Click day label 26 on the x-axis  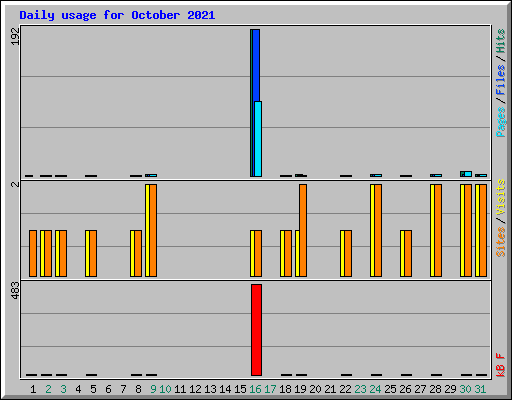coord(405,389)
